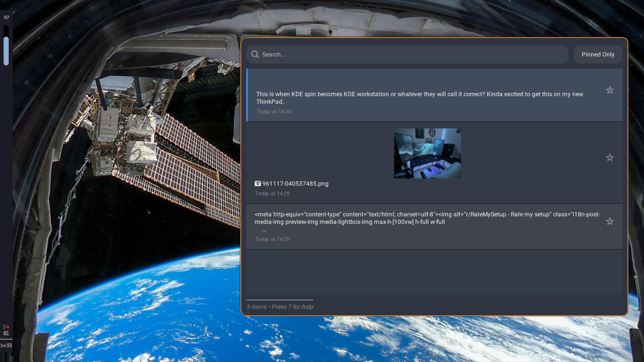This screenshot has height=362, width=644.
Task: Toggle the Pinned Only filter
Action: click(598, 54)
